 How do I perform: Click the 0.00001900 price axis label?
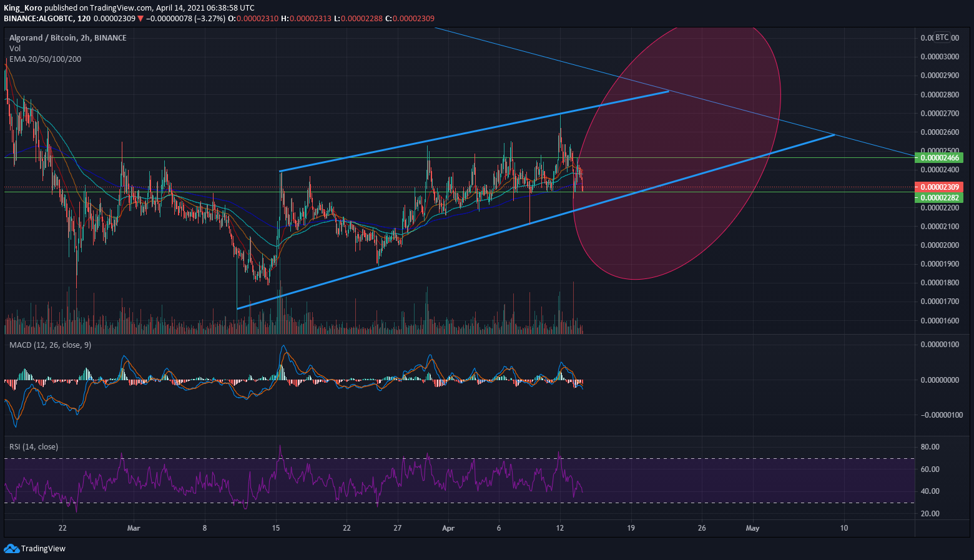click(x=940, y=263)
